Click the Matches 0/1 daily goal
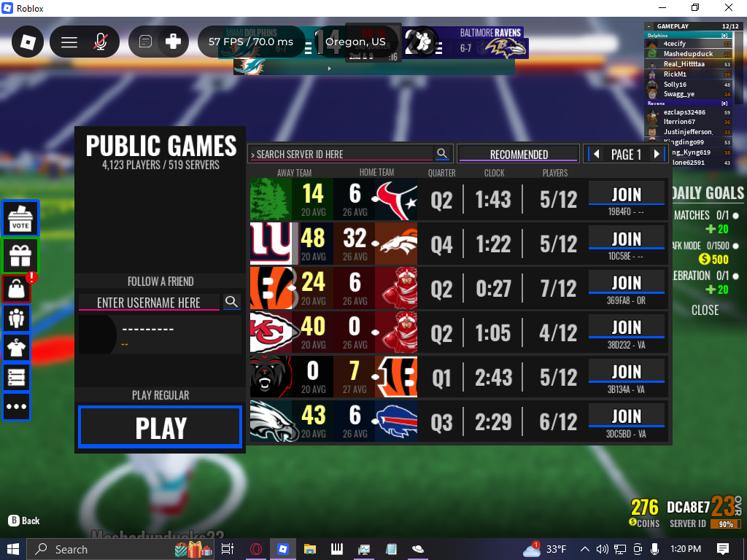The width and height of the screenshot is (747, 560). (x=705, y=215)
